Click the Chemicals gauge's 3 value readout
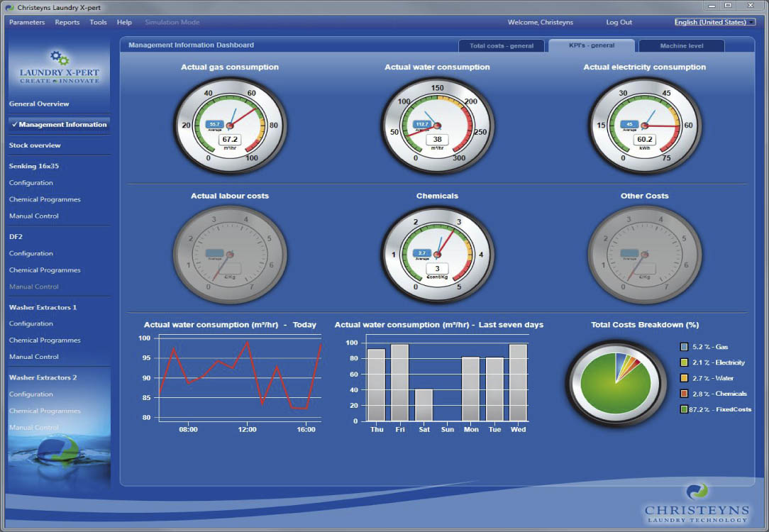 click(x=438, y=268)
